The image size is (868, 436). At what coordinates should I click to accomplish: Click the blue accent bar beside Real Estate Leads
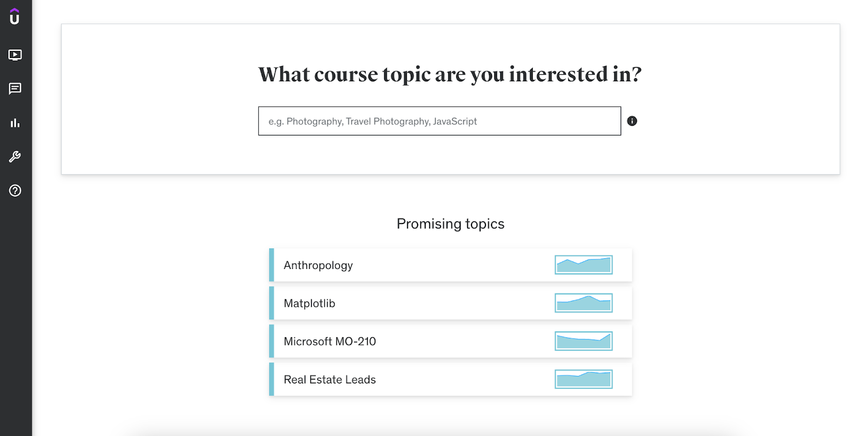tap(272, 379)
